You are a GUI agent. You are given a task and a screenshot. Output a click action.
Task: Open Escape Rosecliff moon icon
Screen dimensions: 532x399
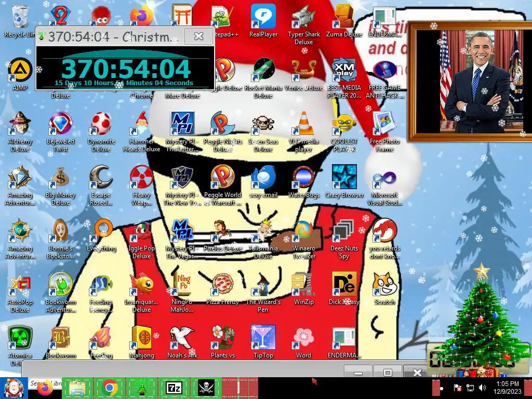101,185
